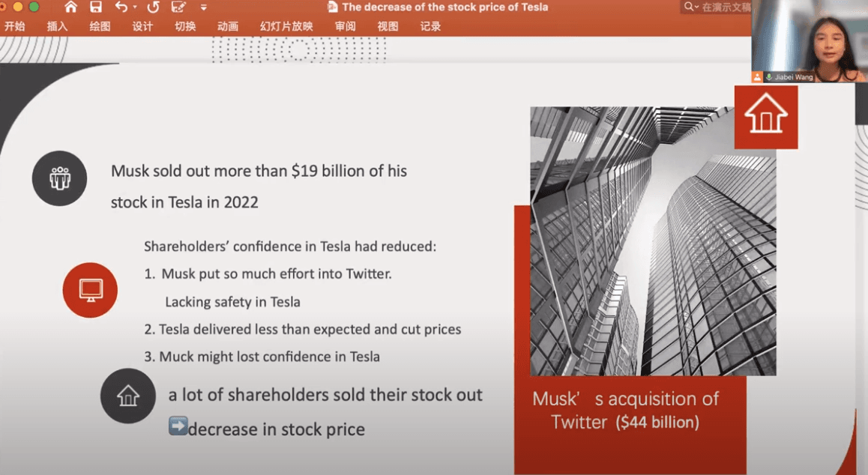868x475 pixels.
Task: Switch to the 设计 tab
Action: point(142,26)
